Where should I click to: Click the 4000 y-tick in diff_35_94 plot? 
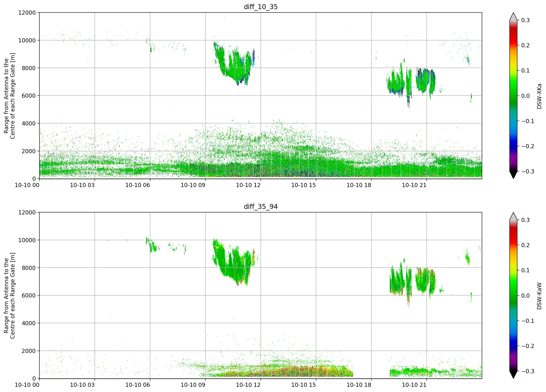(x=29, y=323)
